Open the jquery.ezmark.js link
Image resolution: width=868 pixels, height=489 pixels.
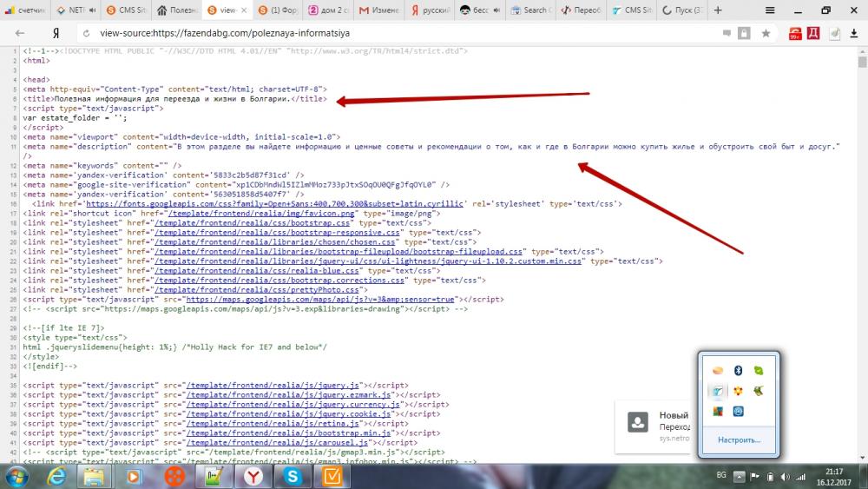[288, 395]
